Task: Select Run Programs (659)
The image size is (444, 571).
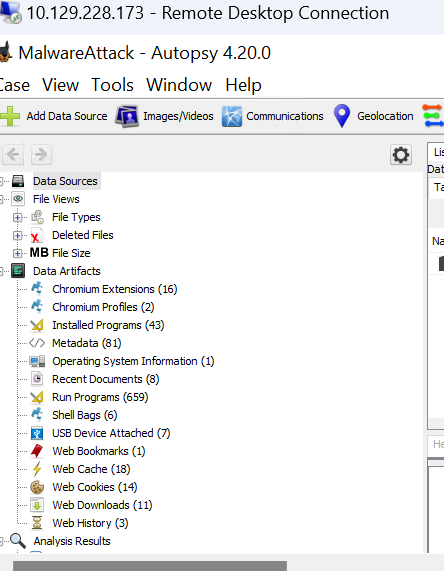Action: tap(100, 397)
